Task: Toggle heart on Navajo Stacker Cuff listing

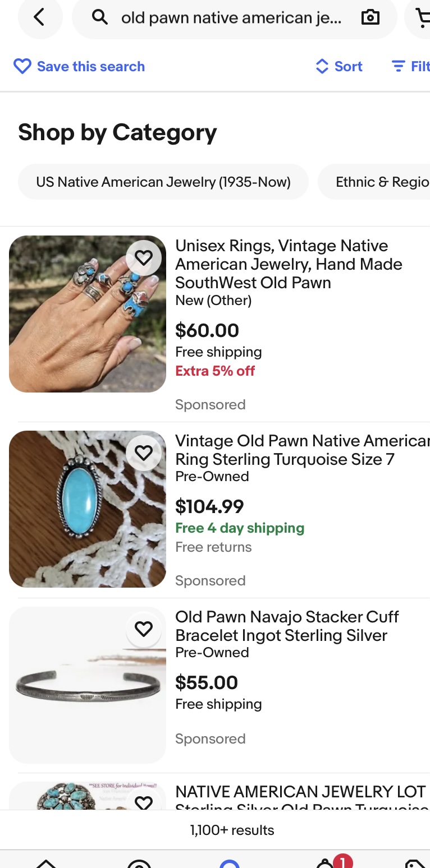Action: point(144,629)
